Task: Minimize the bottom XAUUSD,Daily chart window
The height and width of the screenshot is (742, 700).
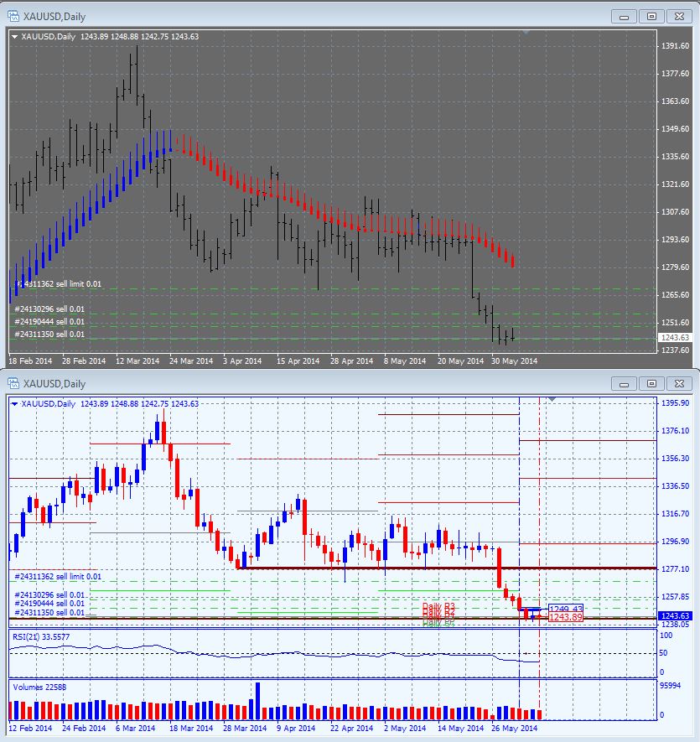Action: tap(624, 383)
